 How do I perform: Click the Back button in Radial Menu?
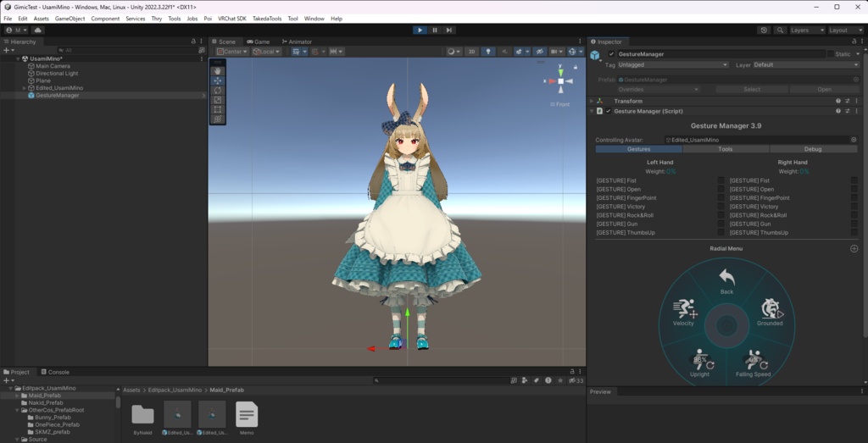726,281
